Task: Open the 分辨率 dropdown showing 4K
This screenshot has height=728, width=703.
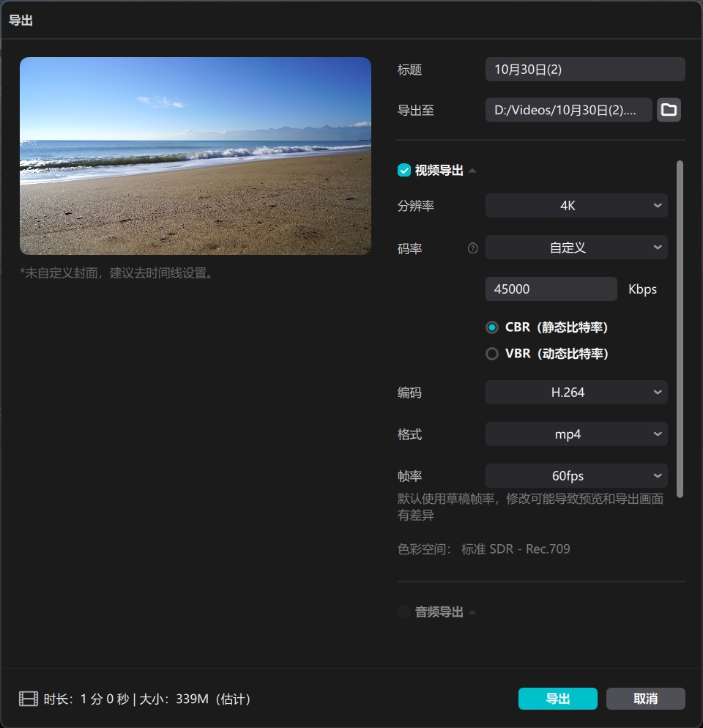Action: coord(576,206)
